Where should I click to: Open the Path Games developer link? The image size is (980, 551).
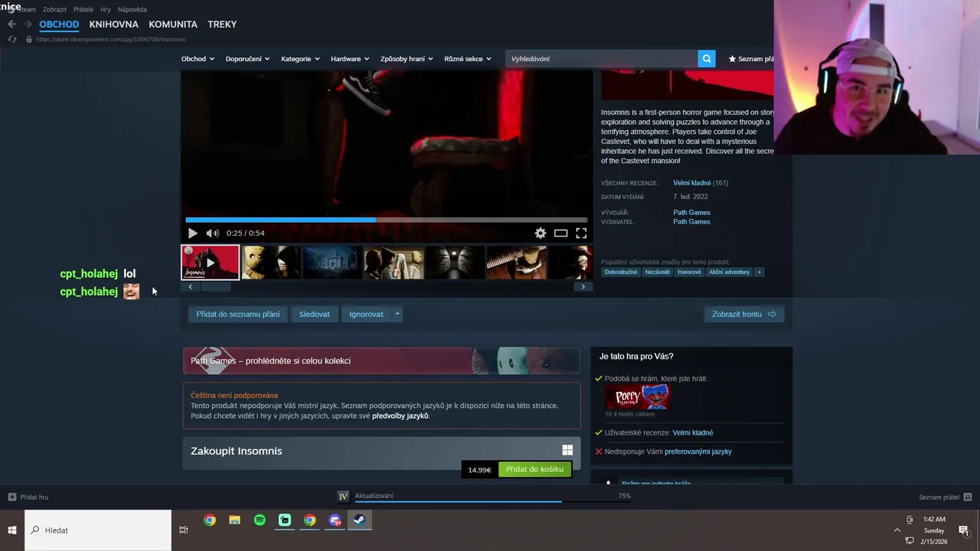(691, 213)
